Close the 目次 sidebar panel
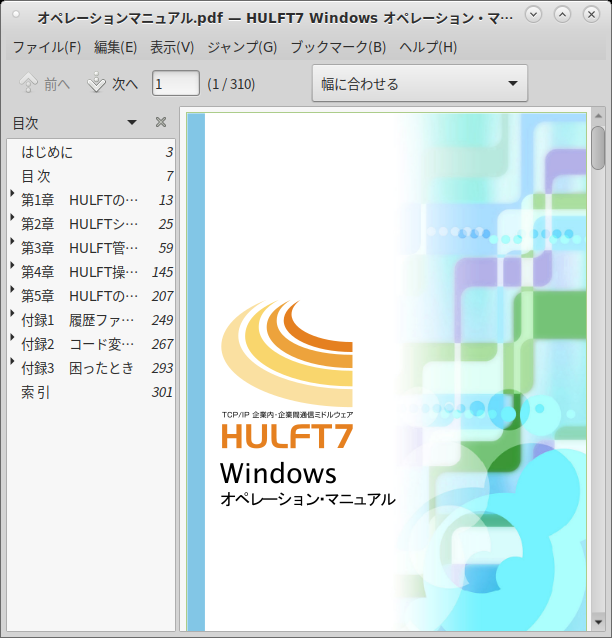 tap(161, 122)
